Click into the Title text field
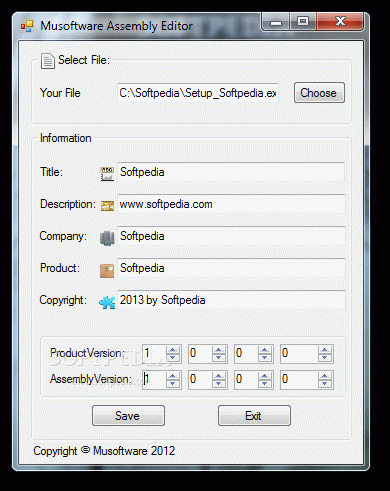The image size is (390, 491). point(231,172)
